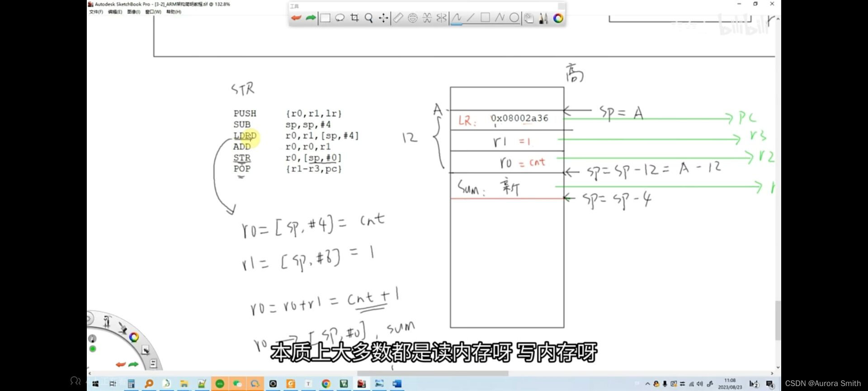
Task: Open the color wheel in the lagoon
Action: point(134,337)
